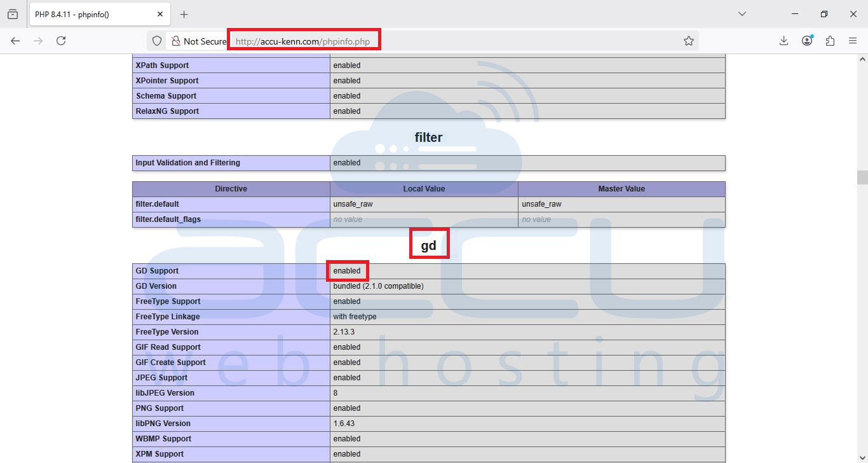
Task: Click the Firefox account profile icon
Action: (x=807, y=40)
